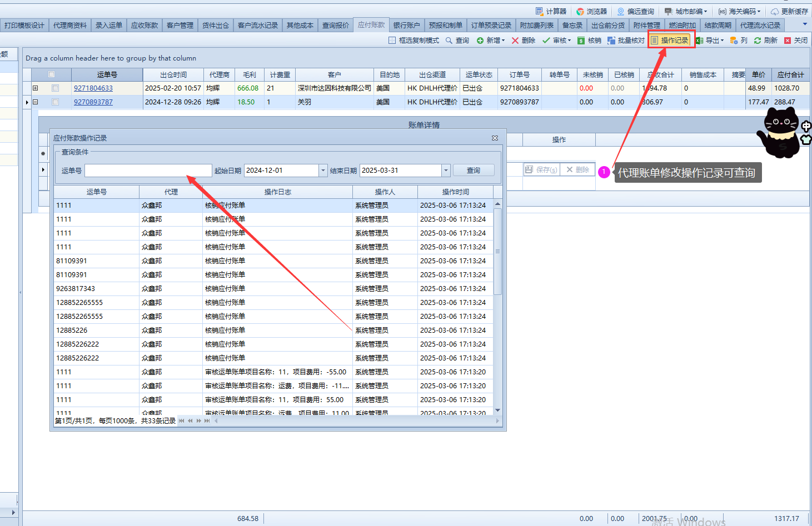
Task: Enable 框选复制模式 selection copy mode
Action: click(414, 41)
